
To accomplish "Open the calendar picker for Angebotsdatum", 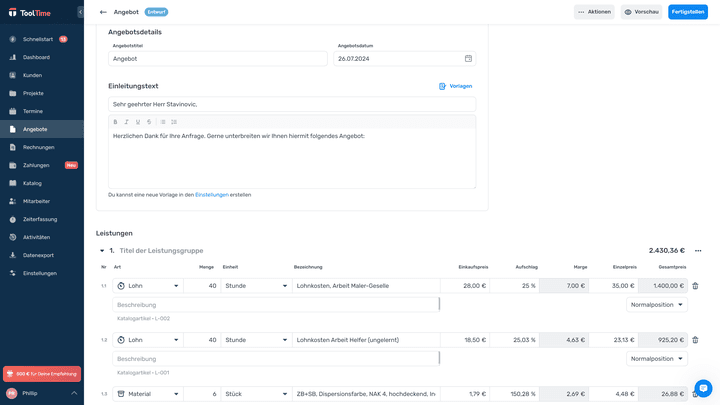I will 468,59.
